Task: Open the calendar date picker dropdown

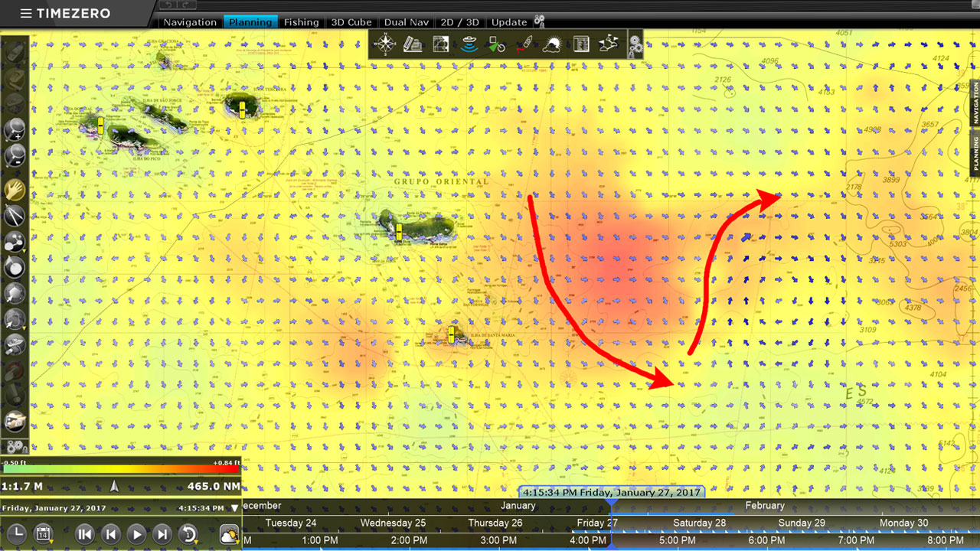Action: [x=44, y=533]
